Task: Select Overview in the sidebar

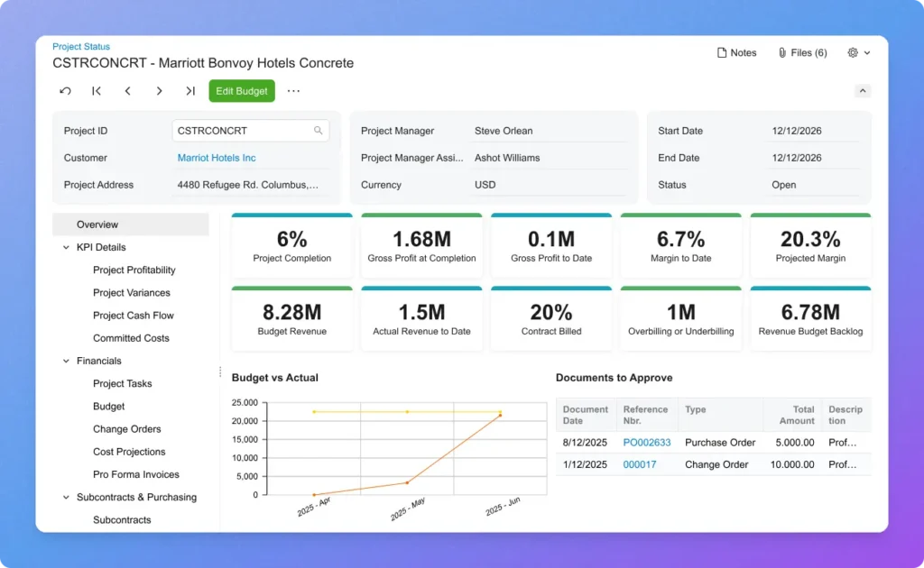Action: pos(131,224)
